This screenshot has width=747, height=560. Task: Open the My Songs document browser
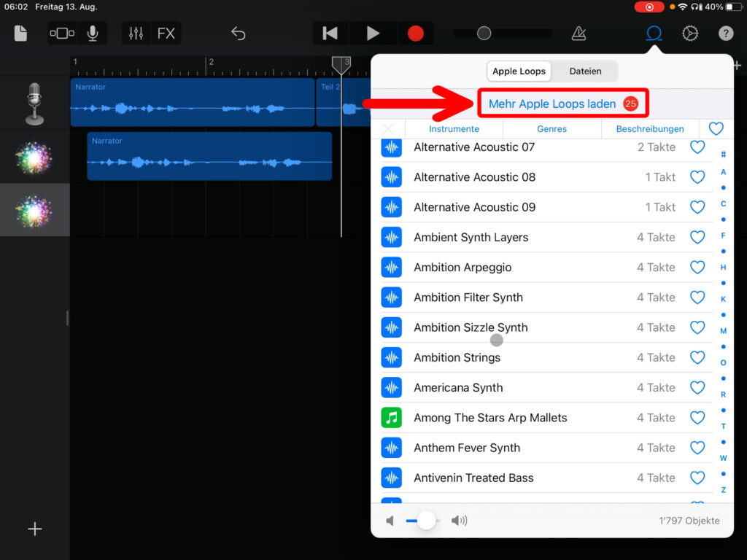(20, 34)
